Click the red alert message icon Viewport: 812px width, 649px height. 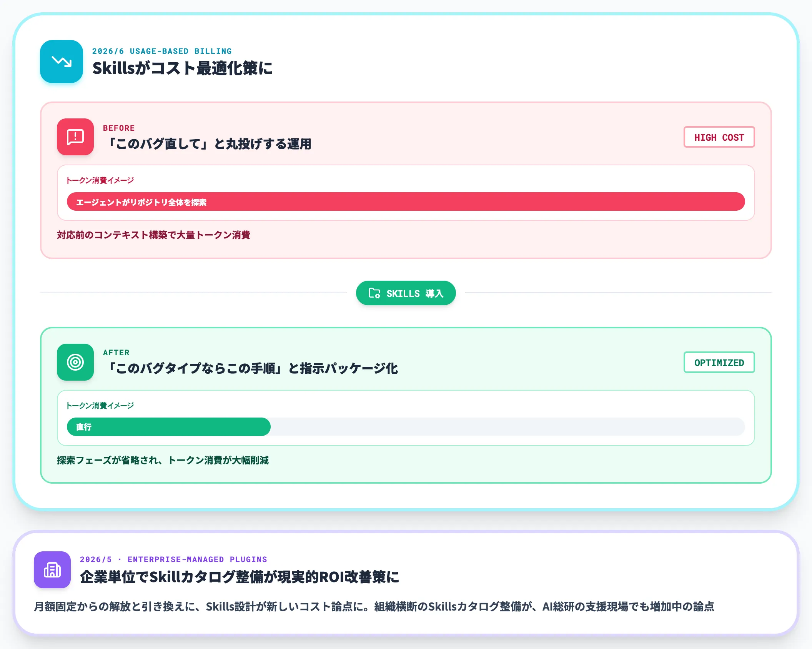75,137
